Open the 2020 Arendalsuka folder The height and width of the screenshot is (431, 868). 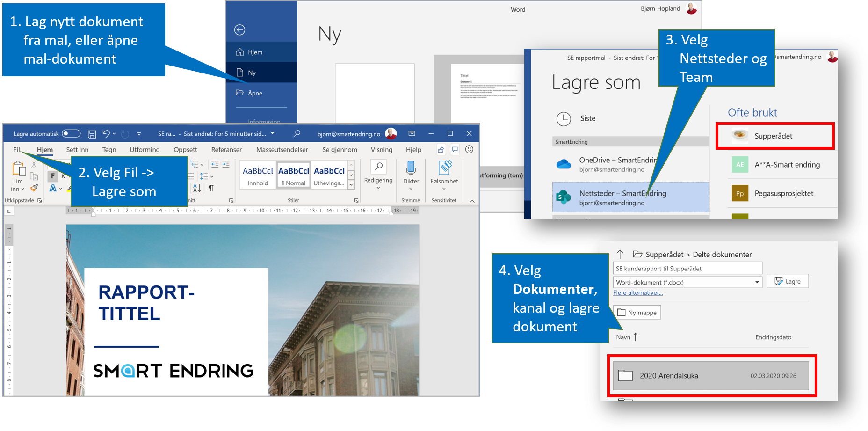tap(711, 376)
